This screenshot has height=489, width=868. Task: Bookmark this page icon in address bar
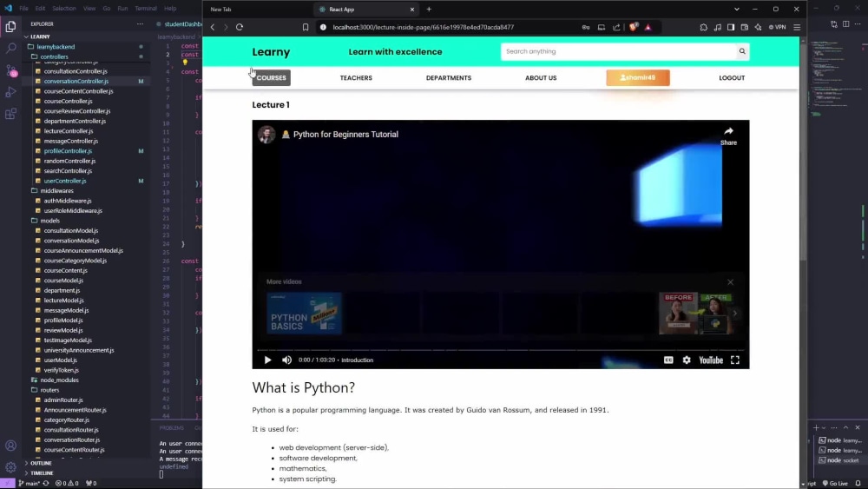pyautogui.click(x=305, y=27)
